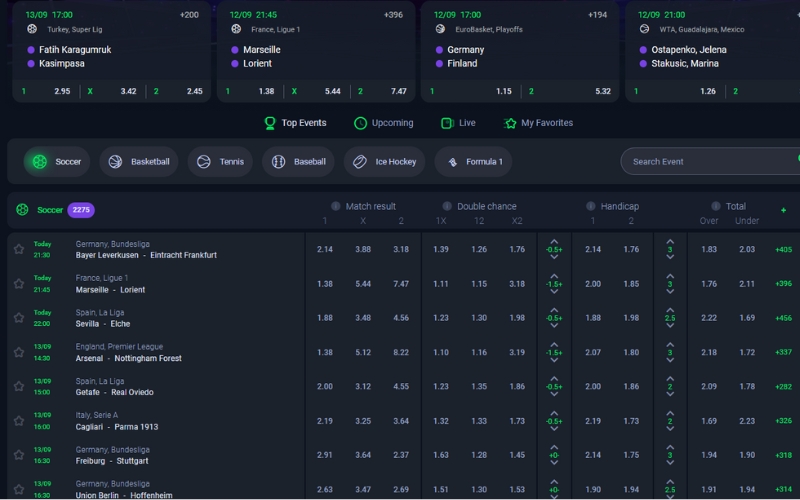
Task: Bet on Fatih Karagumruk win at 2.95
Action: coord(46,91)
